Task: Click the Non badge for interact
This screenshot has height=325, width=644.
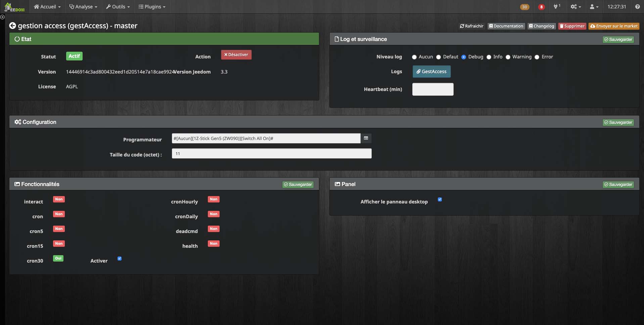Action: point(59,199)
